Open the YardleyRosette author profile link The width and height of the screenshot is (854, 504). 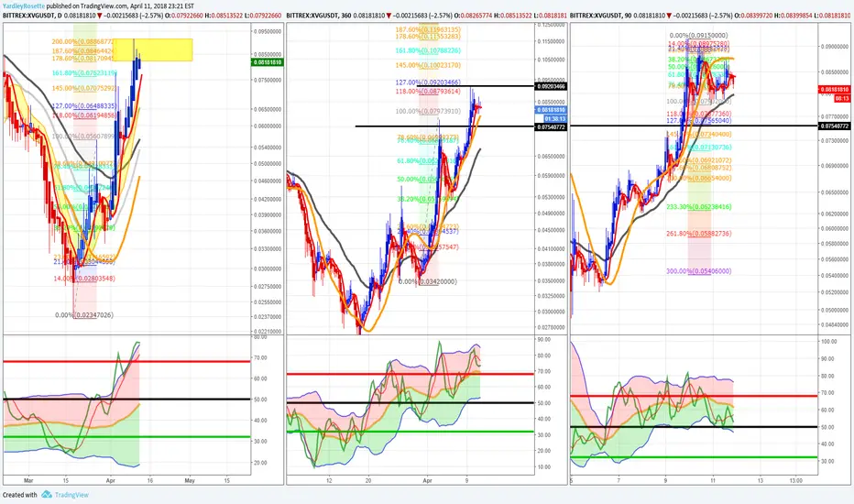23,6
